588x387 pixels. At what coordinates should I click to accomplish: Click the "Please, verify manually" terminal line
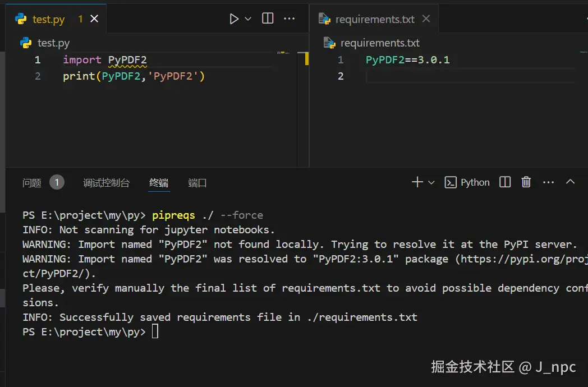tap(305, 295)
